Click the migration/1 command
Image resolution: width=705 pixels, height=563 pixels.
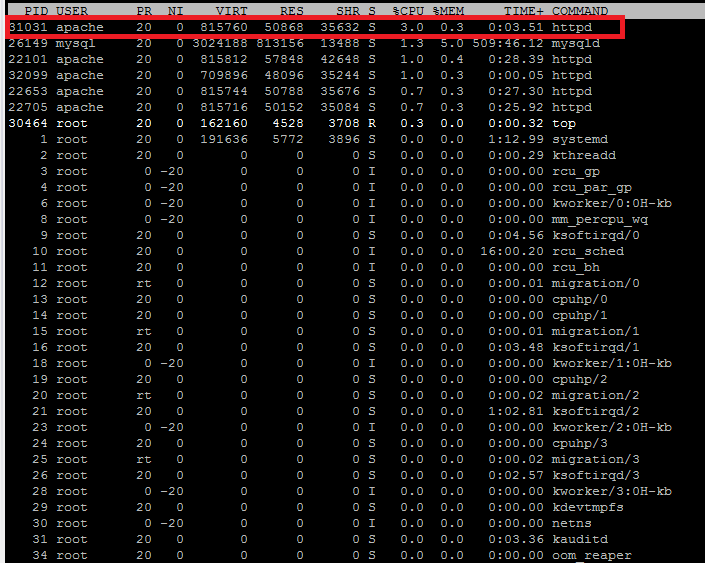tap(596, 331)
